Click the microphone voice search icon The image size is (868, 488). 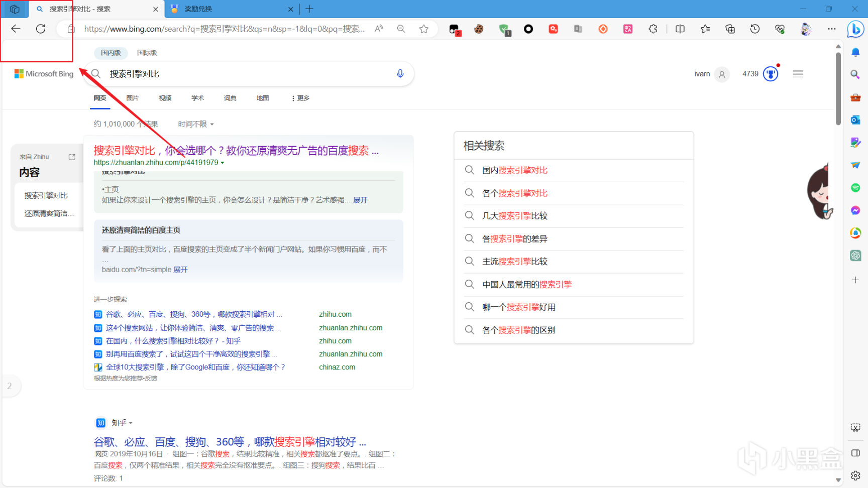[x=400, y=74]
